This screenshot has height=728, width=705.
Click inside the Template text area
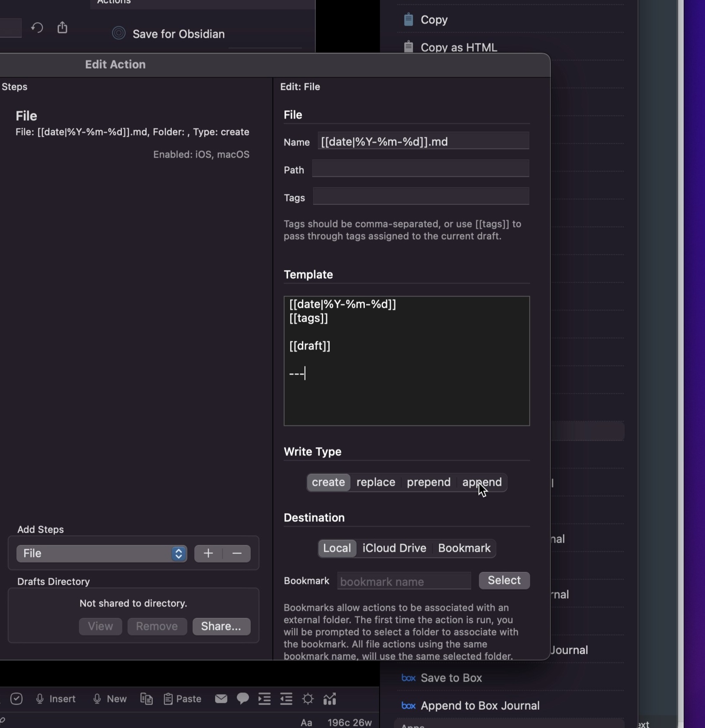pyautogui.click(x=407, y=361)
